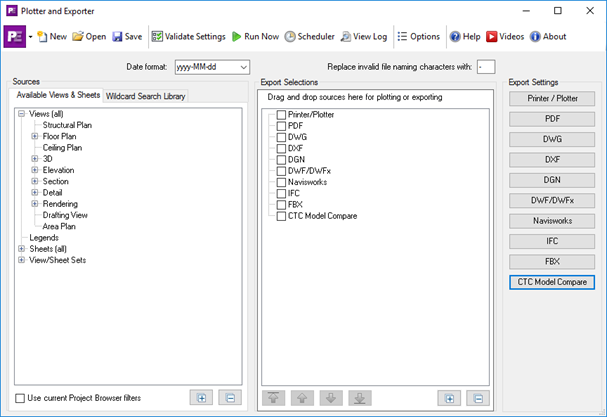
Task: Expand all in Export Selections panel
Action: pyautogui.click(x=449, y=398)
